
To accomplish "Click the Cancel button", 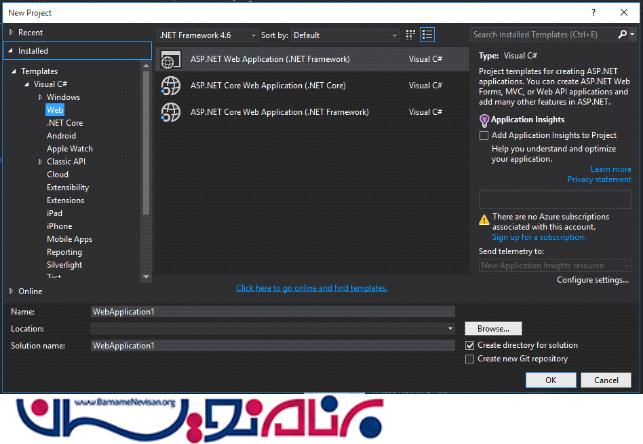I will point(606,380).
